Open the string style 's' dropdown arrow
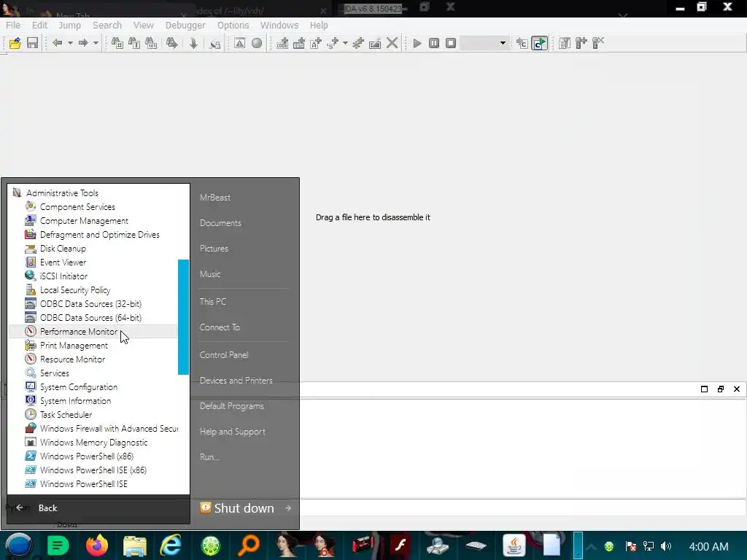This screenshot has height=560, width=747. [345, 43]
